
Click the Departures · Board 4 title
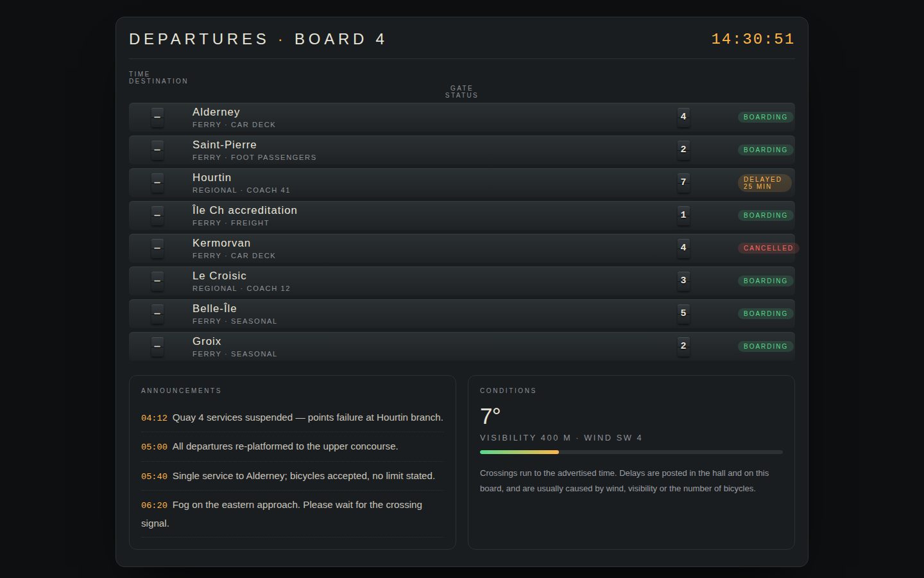tap(257, 39)
